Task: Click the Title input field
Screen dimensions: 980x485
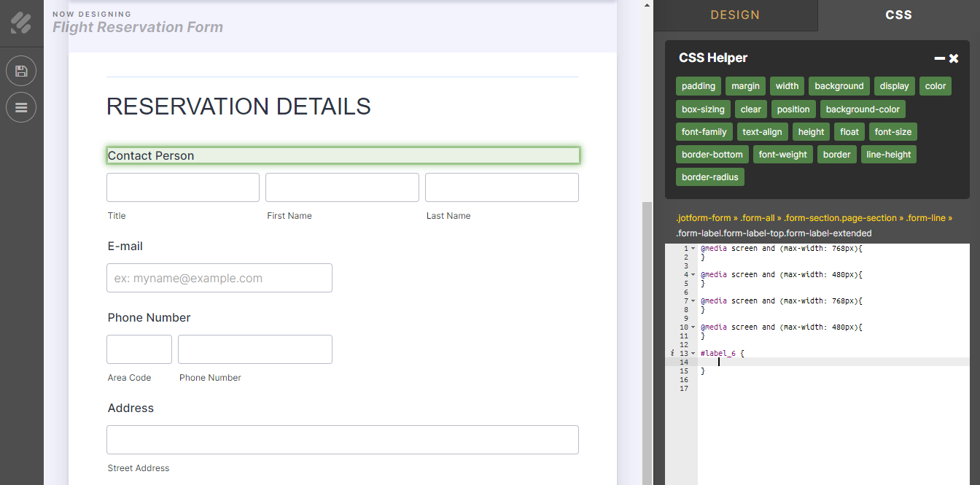Action: point(183,187)
